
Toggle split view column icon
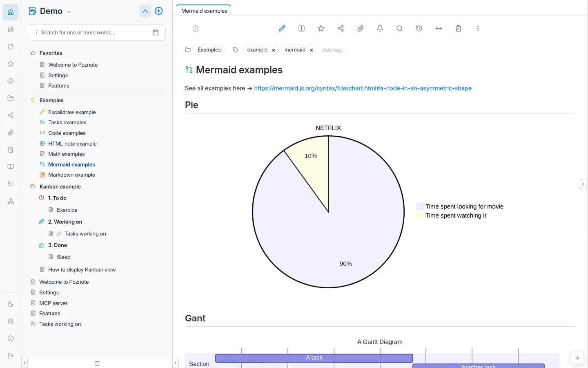pyautogui.click(x=301, y=29)
